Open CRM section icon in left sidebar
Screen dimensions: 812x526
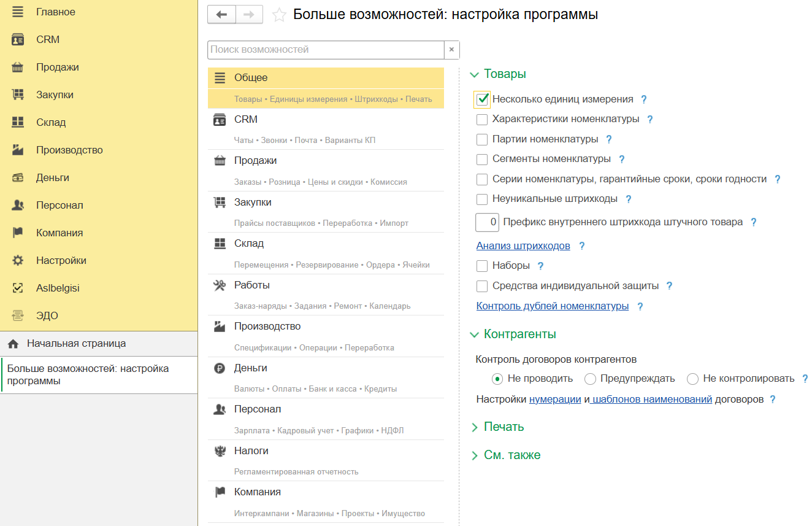[x=18, y=40]
